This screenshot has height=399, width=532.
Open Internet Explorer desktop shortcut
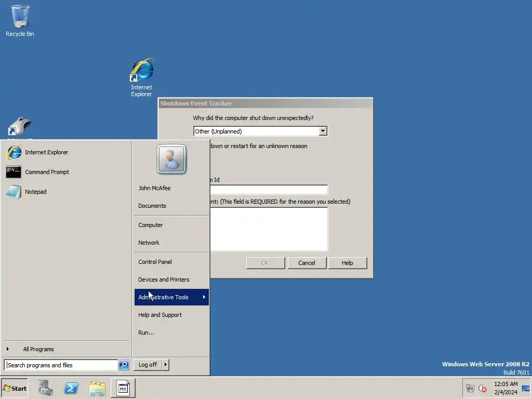[141, 78]
